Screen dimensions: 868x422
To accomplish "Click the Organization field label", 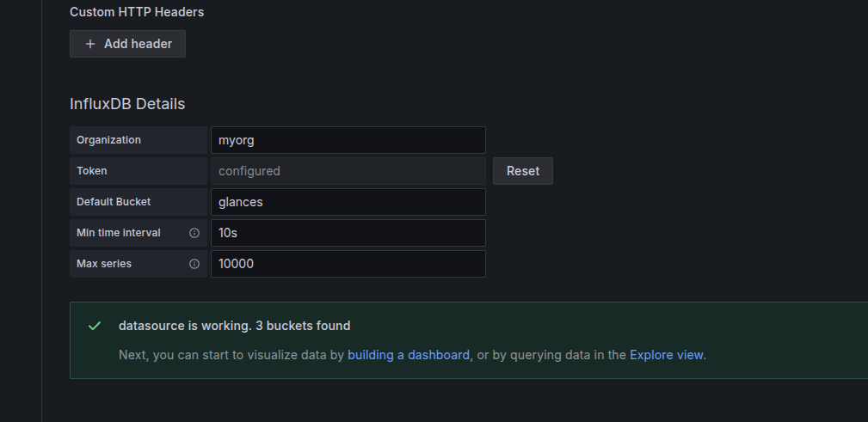I will tap(109, 140).
